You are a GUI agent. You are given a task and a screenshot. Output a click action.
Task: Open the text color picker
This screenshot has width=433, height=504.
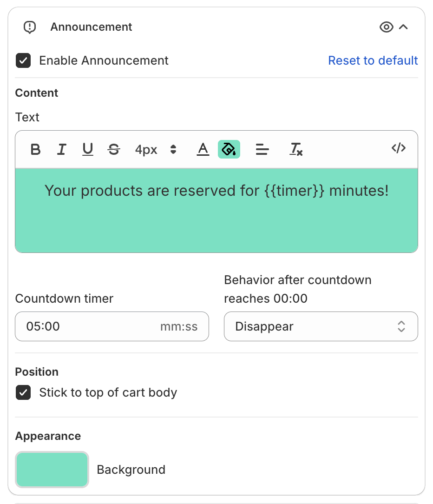click(x=203, y=149)
